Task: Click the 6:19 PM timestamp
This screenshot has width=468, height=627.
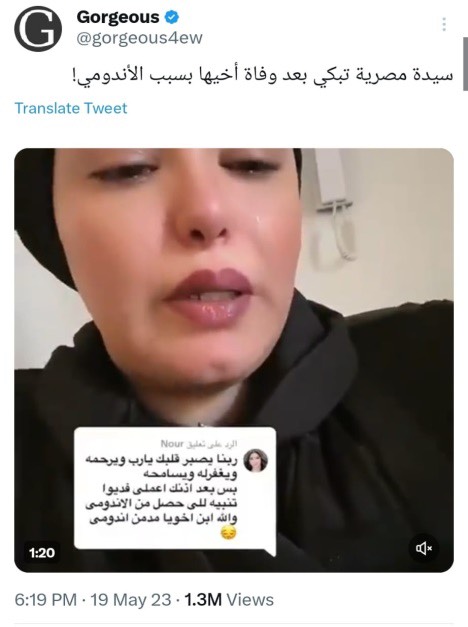Action: tap(45, 600)
